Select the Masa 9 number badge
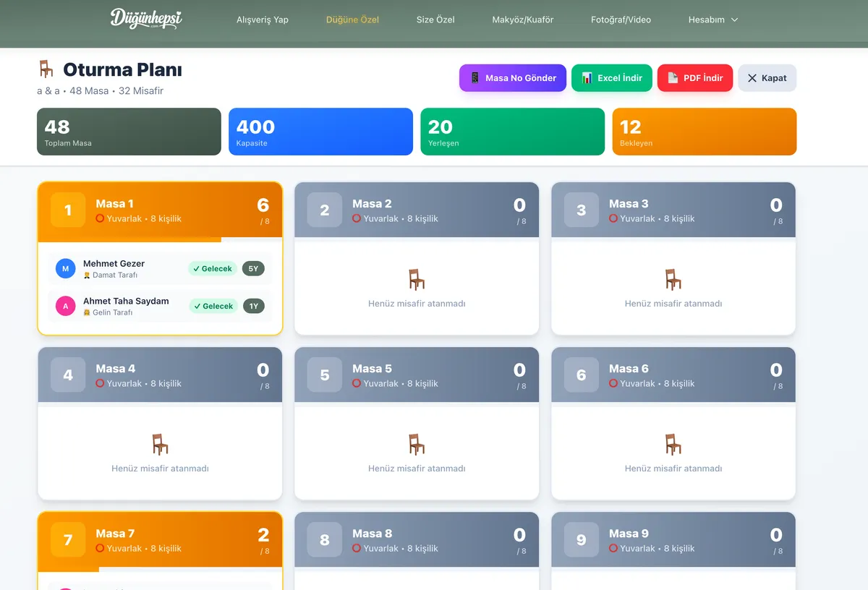This screenshot has height=590, width=868. click(582, 540)
